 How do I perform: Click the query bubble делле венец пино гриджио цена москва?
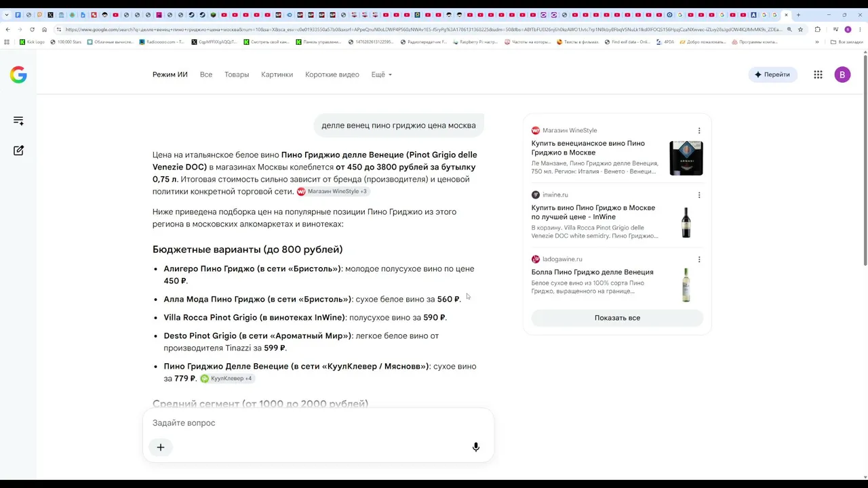click(x=399, y=125)
